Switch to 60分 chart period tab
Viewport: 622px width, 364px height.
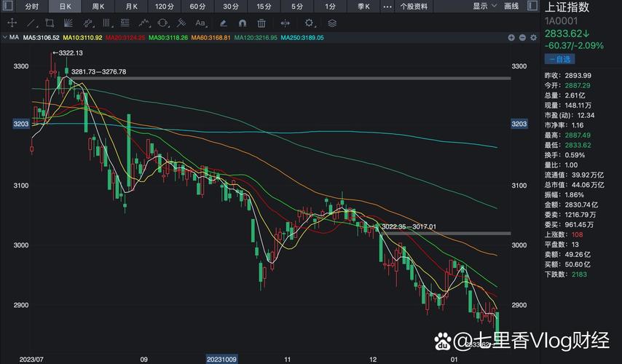click(197, 6)
